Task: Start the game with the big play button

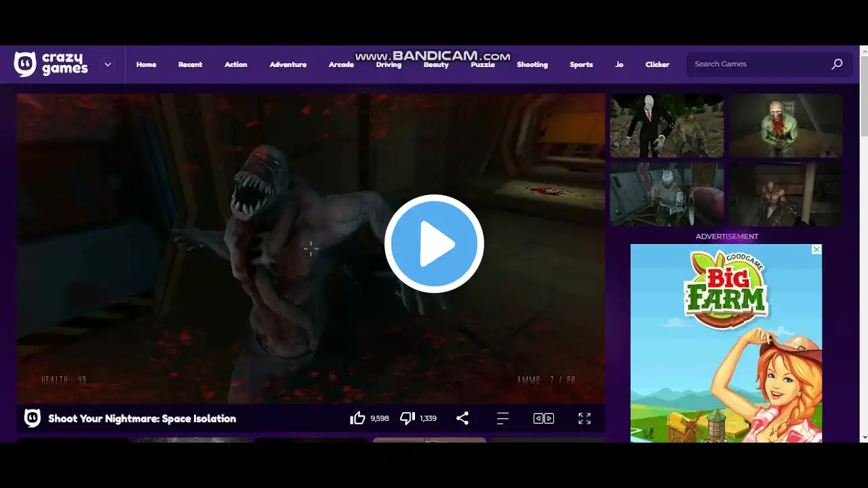Action: 434,244
